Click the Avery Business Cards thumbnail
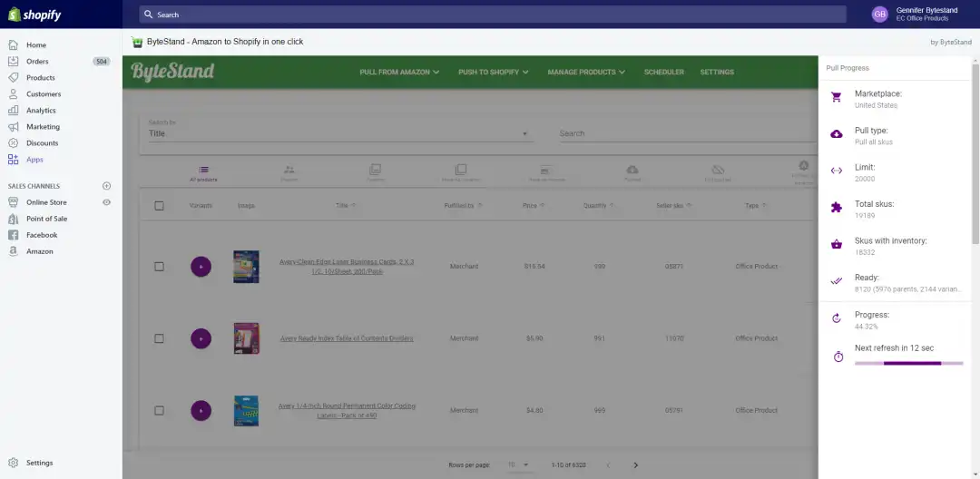This screenshot has width=980, height=479. coord(246,267)
